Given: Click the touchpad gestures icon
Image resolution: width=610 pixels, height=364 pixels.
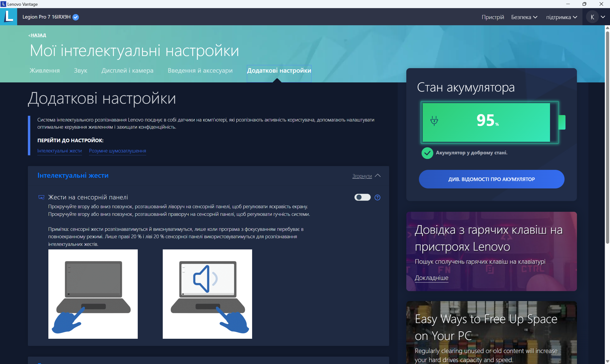Looking at the screenshot, I should 41,197.
